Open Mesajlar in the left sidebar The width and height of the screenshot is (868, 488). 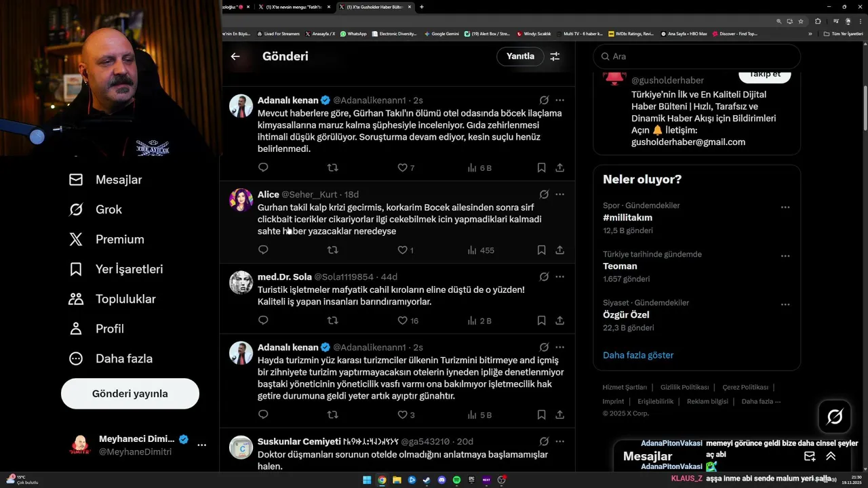pos(106,180)
